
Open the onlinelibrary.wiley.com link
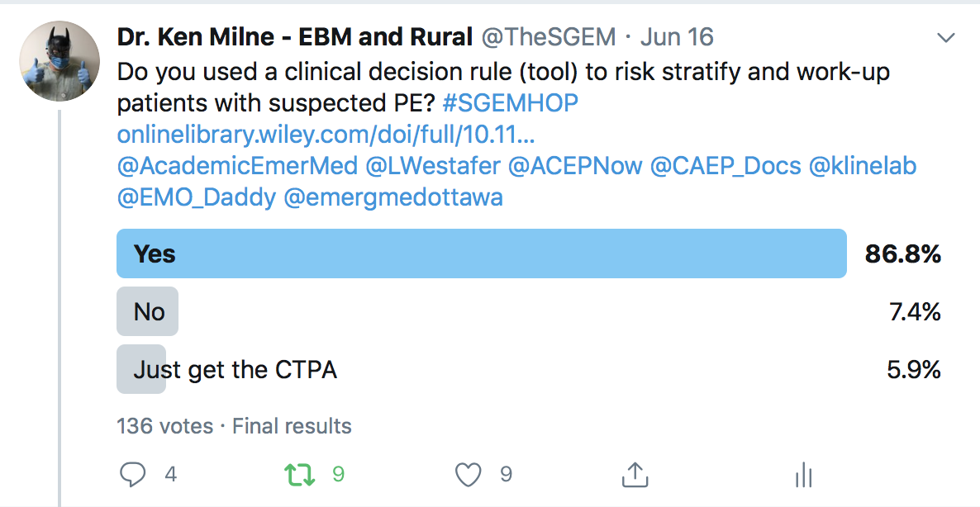[x=326, y=135]
